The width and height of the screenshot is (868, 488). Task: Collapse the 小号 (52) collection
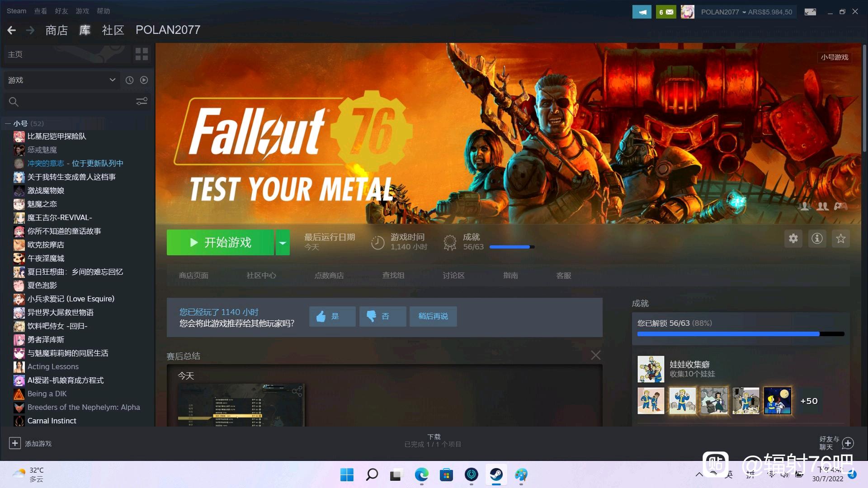tap(8, 123)
